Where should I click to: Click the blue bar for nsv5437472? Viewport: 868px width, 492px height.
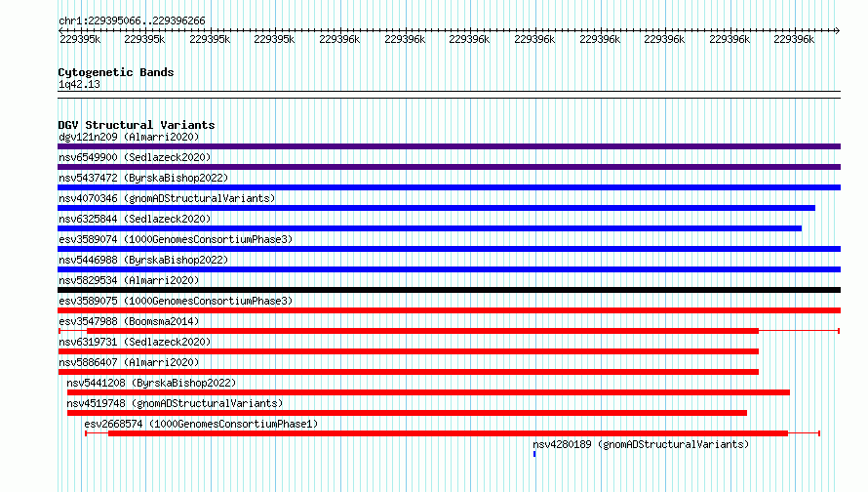point(449,187)
